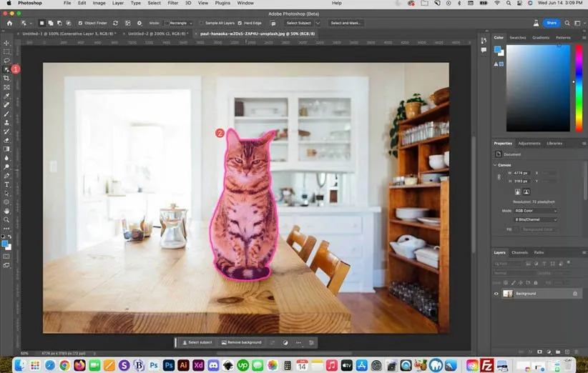The width and height of the screenshot is (588, 373).
Task: Switch to the Channels tab
Action: [519, 252]
